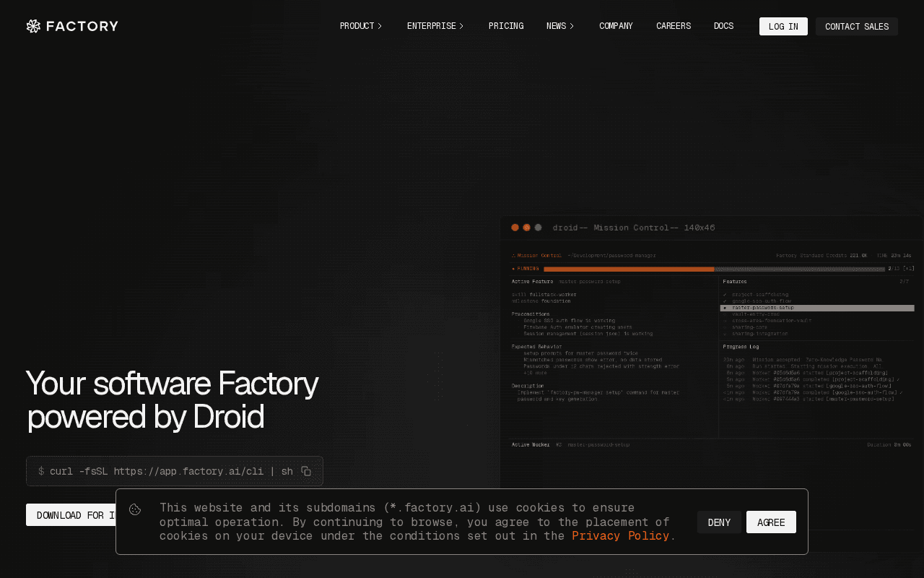The width and height of the screenshot is (924, 578).
Task: Agree to cookies in the banner
Action: pyautogui.click(x=771, y=522)
